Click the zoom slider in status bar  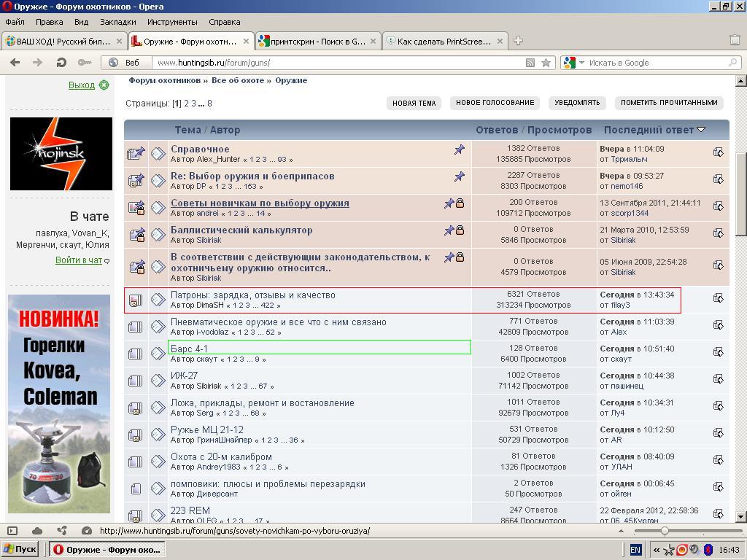click(x=664, y=531)
